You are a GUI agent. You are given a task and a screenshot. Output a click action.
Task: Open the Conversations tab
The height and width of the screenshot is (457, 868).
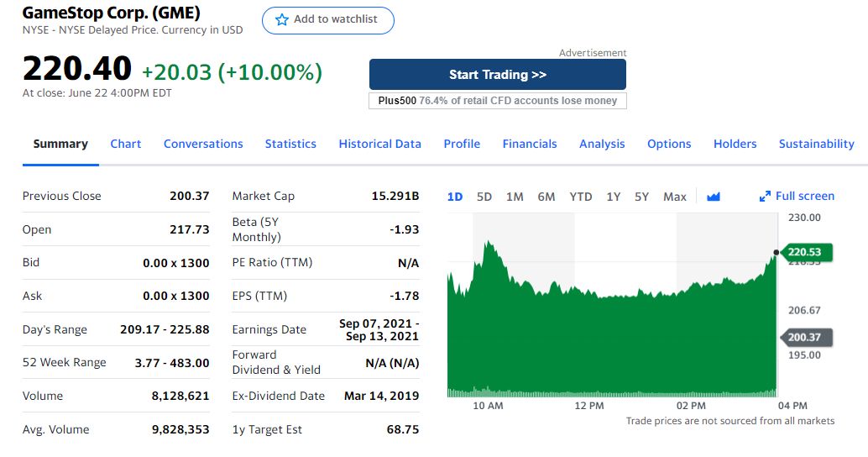coord(203,144)
